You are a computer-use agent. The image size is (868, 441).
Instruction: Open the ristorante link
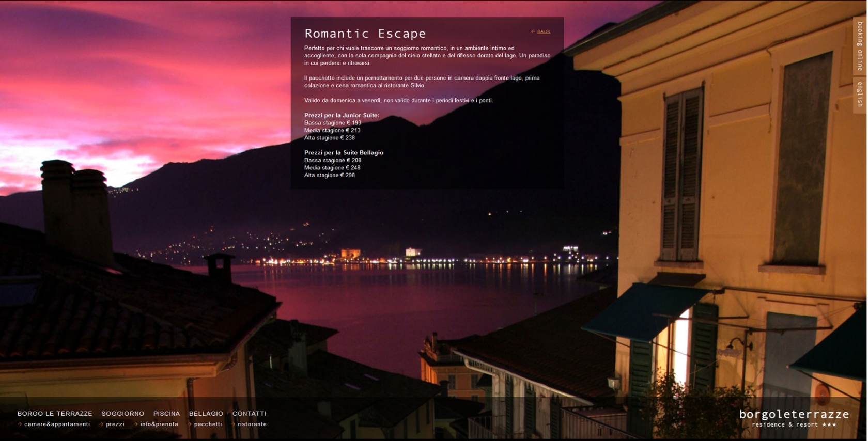(252, 424)
